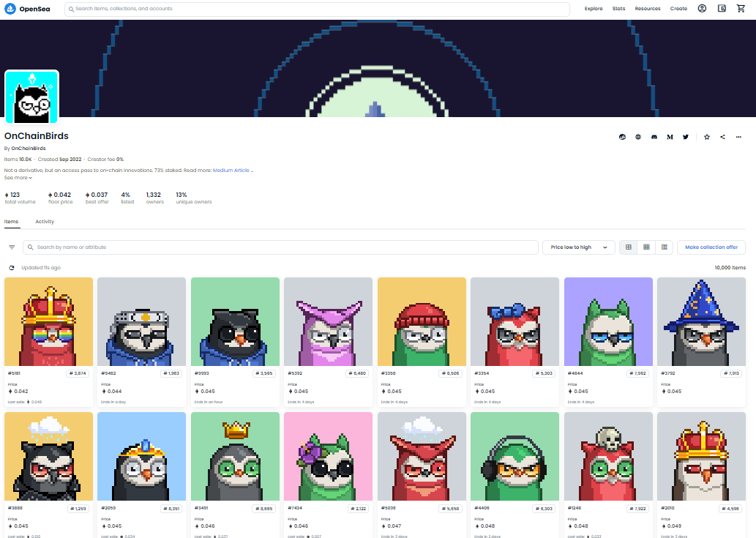Open bird #9462 thumbnail
Image resolution: width=756 pixels, height=538 pixels.
point(142,321)
